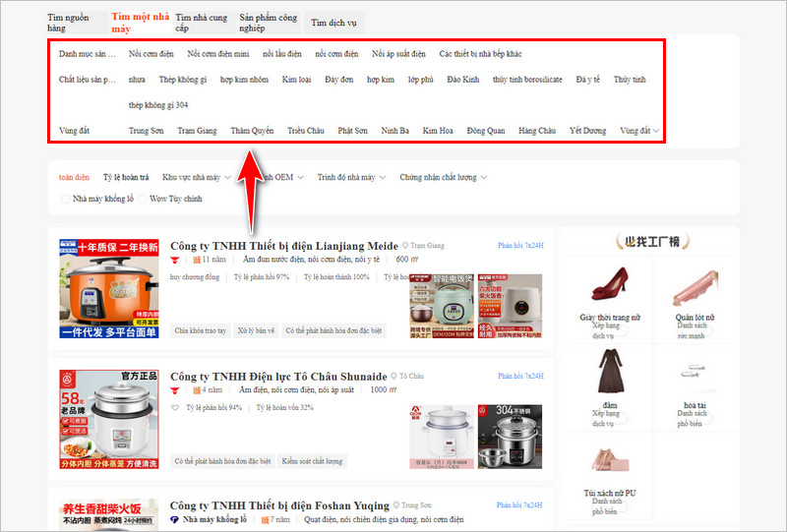Select material 'Thủy tinh'

(630, 80)
